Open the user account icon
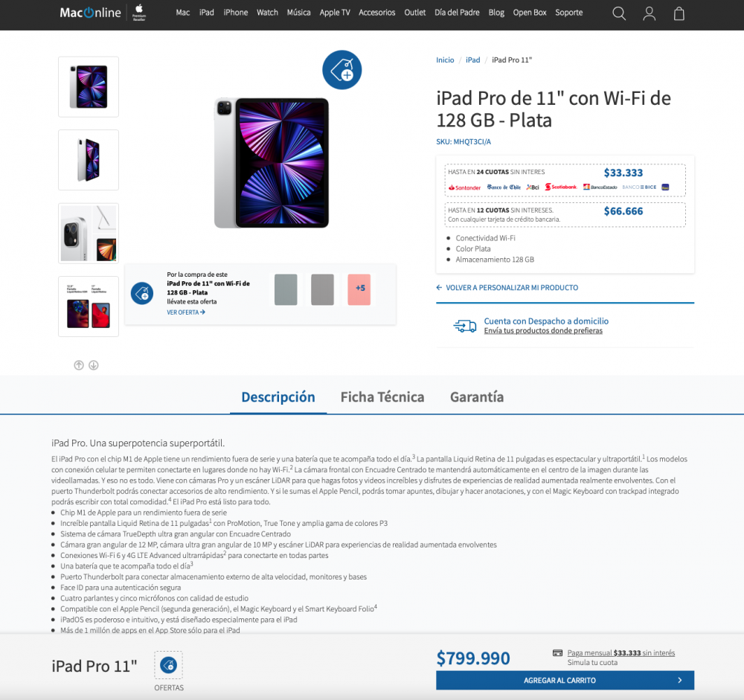Screen dimensions: 744x700 [649, 13]
